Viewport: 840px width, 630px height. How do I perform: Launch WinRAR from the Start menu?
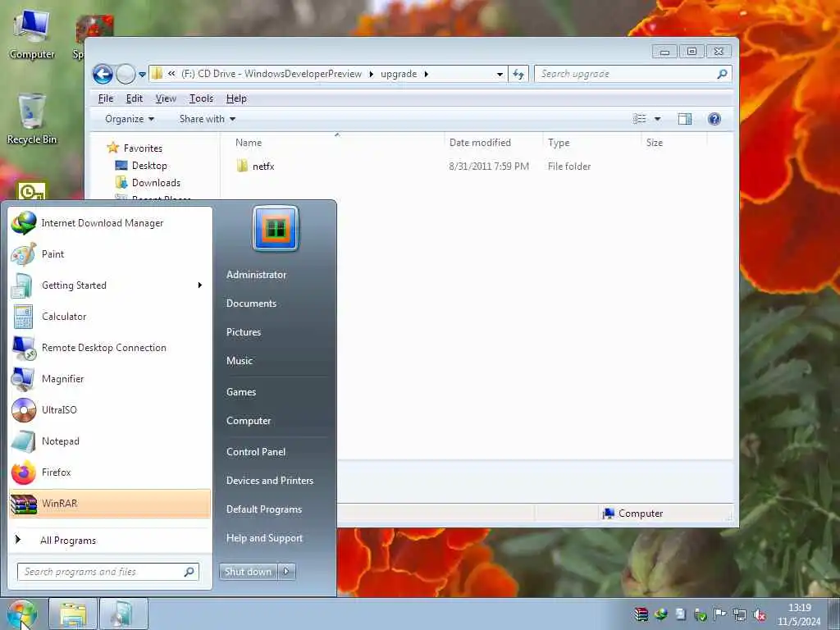[110, 503]
